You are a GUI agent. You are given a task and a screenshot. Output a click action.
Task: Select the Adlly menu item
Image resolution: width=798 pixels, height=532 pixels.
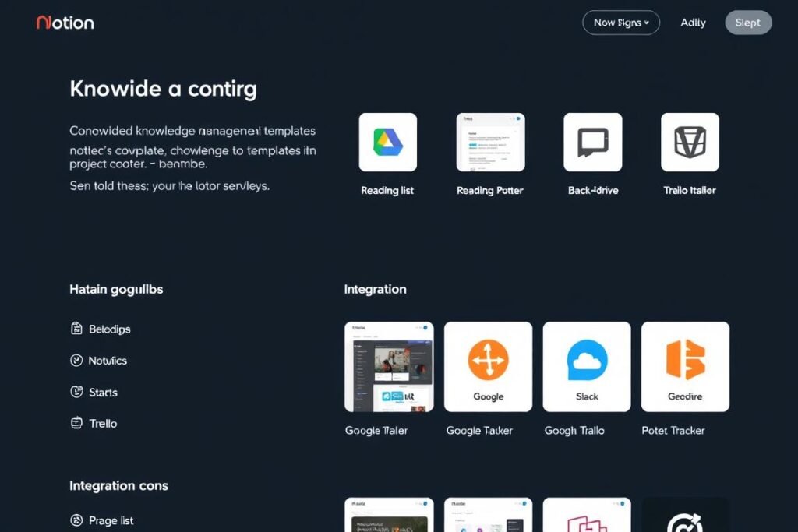692,23
